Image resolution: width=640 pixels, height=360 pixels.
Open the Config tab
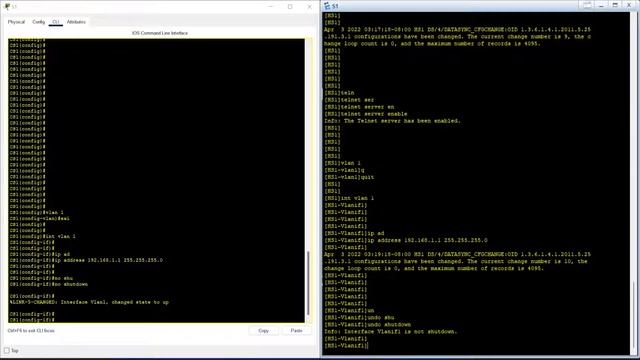(39, 22)
